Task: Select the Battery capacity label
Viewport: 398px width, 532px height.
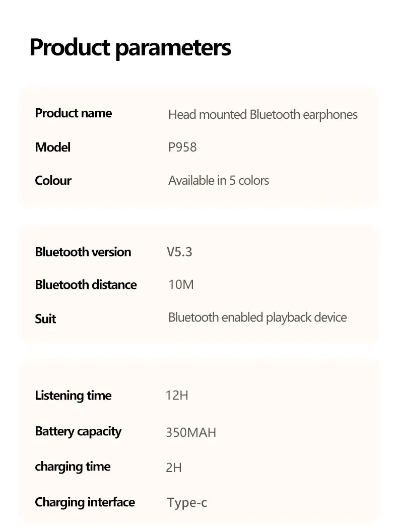Action: pos(78,431)
